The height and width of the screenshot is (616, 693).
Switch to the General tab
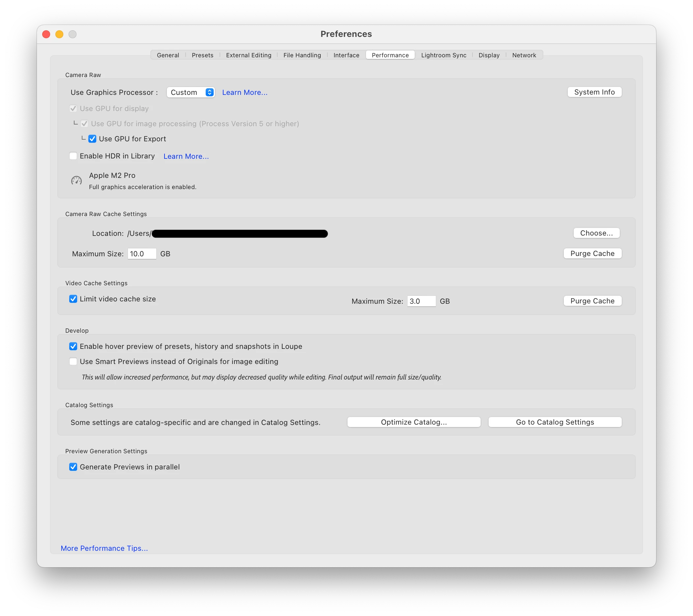168,55
